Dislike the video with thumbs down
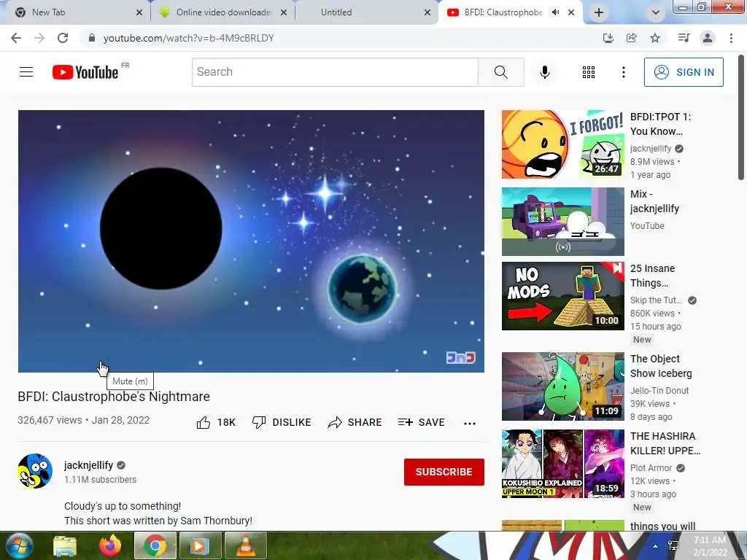747x560 pixels. (x=259, y=422)
